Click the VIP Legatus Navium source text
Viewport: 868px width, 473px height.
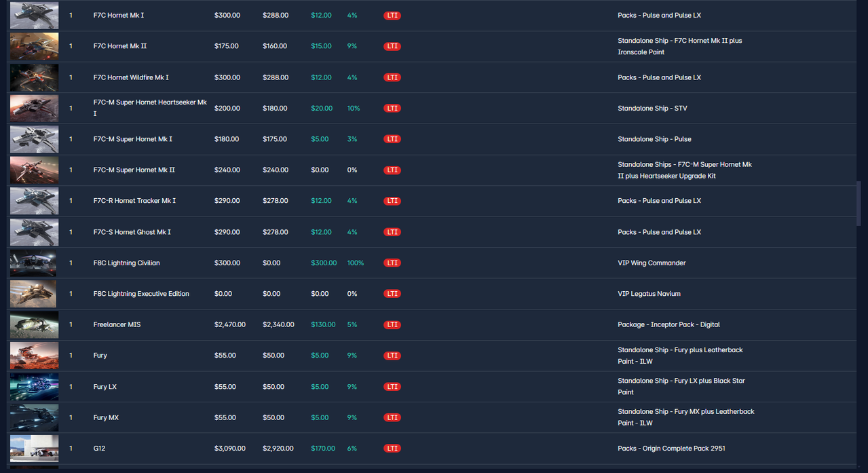(x=649, y=294)
